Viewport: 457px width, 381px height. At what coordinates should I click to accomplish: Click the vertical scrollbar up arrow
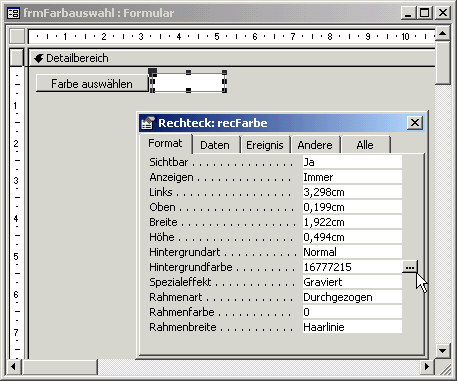443,33
